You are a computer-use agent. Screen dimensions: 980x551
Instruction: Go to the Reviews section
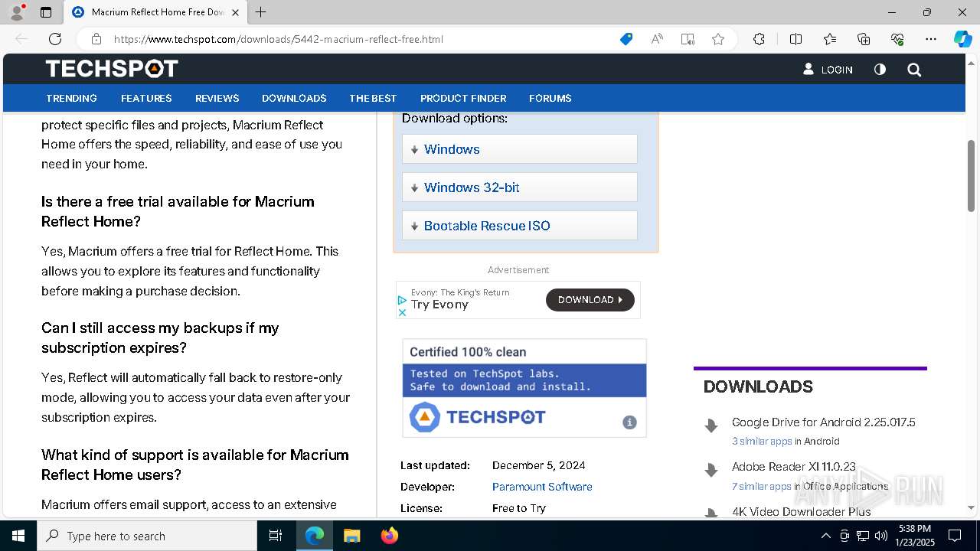pyautogui.click(x=217, y=98)
